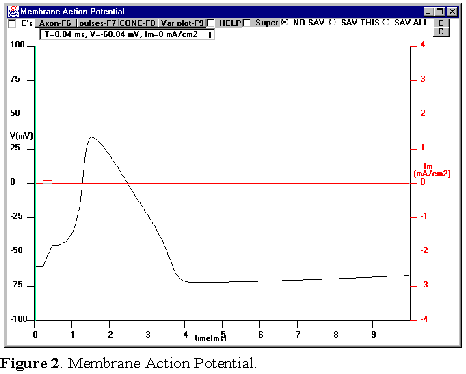Maximize the Membrane Action Potential window
This screenshot has width=466, height=374.
pos(440,12)
